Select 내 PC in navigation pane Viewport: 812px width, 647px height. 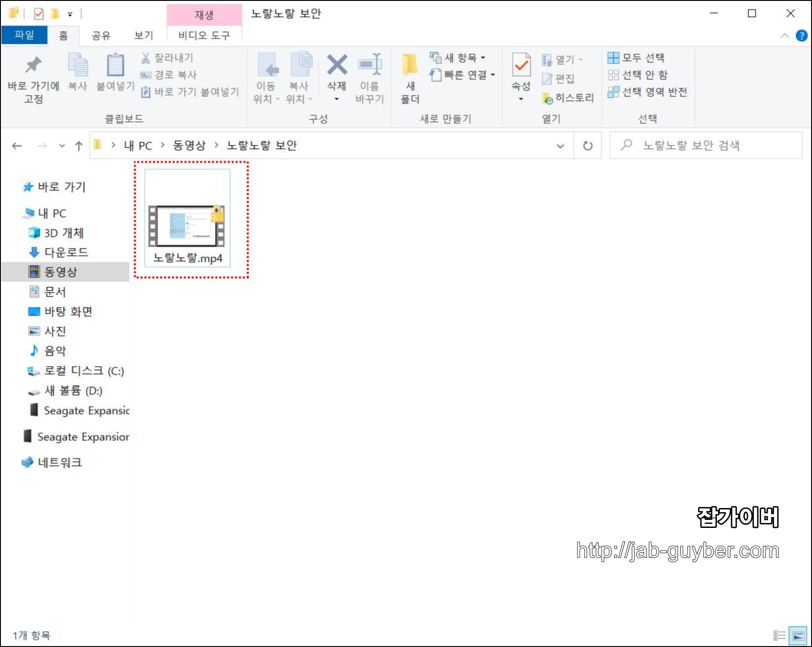click(45, 213)
